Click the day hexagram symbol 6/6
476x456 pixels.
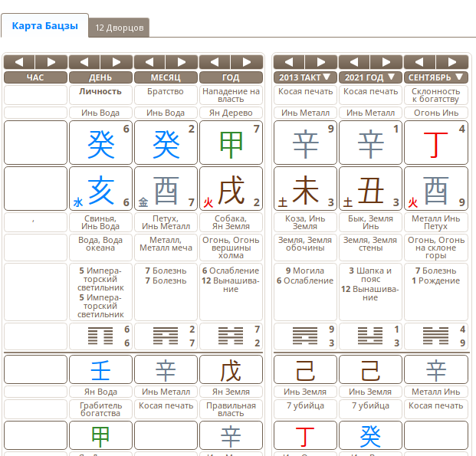click(100, 336)
